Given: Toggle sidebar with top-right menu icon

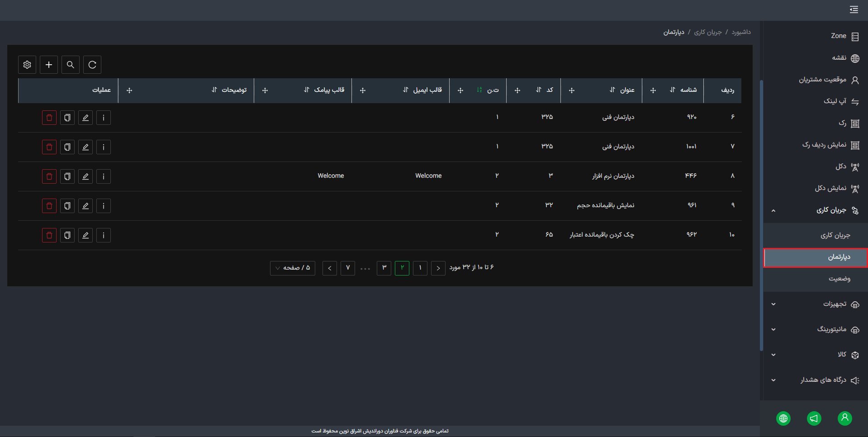Looking at the screenshot, I should click(854, 10).
